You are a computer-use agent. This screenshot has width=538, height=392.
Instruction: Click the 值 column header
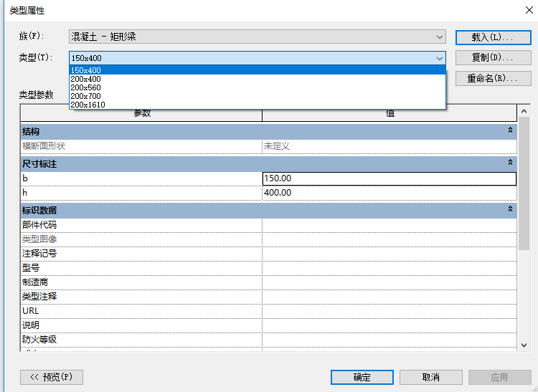click(x=390, y=114)
